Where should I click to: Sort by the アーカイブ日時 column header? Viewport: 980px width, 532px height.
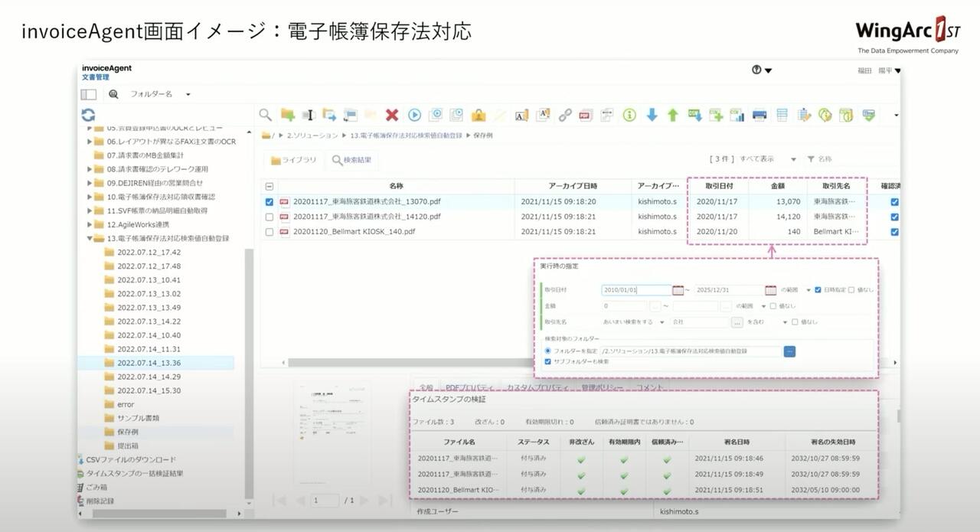tap(573, 186)
